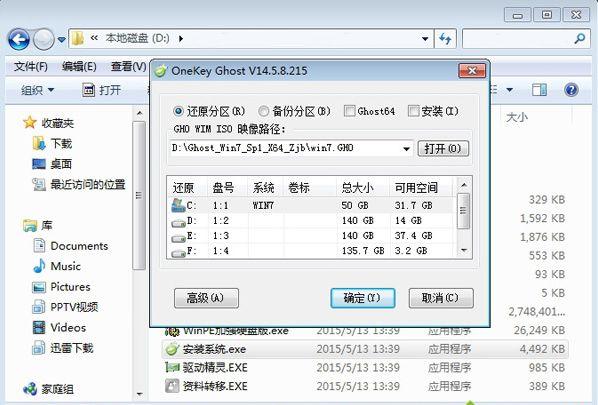
Task: Click the 高级(A) button
Action: [206, 298]
